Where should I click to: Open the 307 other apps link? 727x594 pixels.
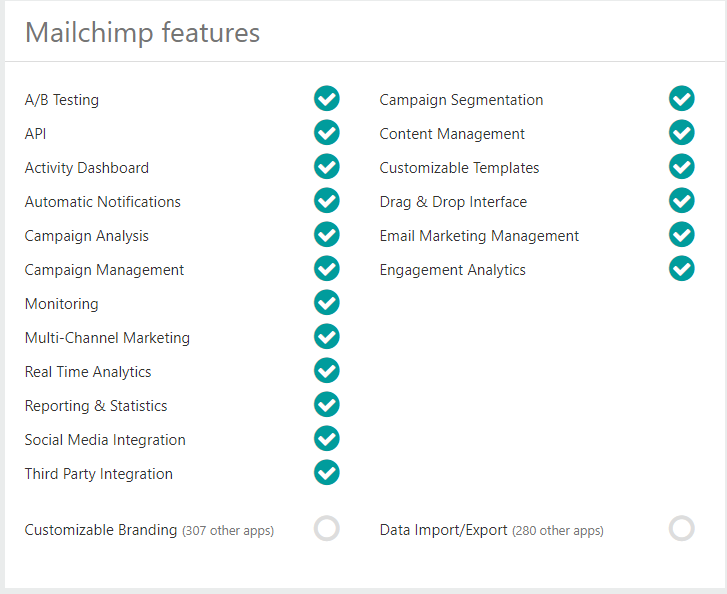click(228, 530)
